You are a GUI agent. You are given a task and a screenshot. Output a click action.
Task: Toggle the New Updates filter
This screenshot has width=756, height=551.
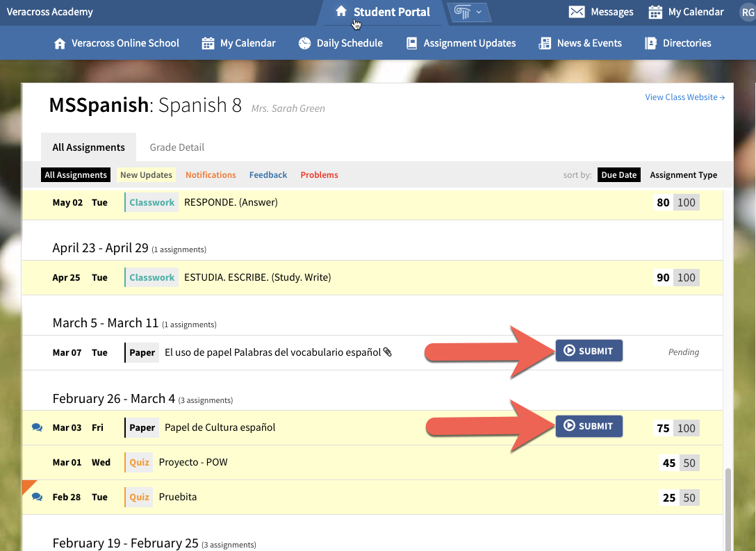146,174
